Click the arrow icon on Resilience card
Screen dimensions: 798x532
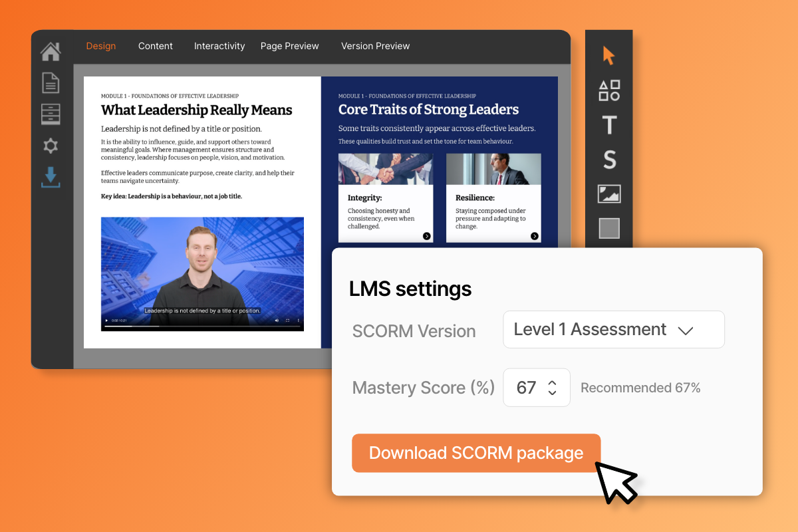[534, 236]
